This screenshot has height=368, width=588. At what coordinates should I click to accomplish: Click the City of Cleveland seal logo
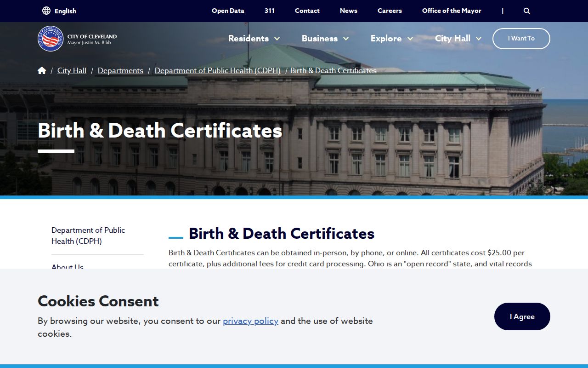tap(51, 39)
